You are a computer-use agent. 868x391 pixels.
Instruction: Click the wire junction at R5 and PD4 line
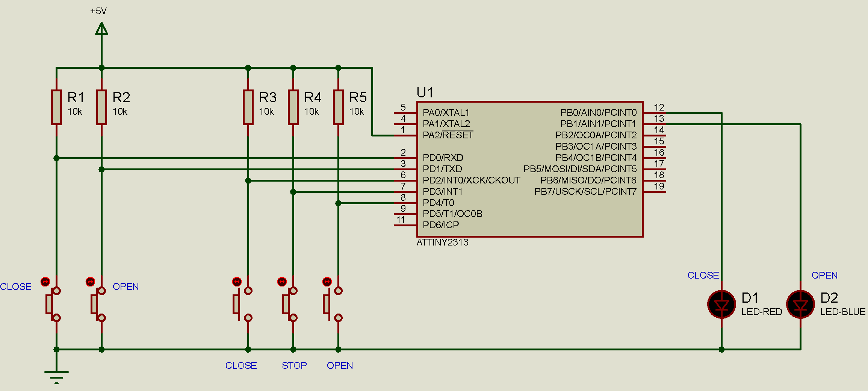coord(338,203)
